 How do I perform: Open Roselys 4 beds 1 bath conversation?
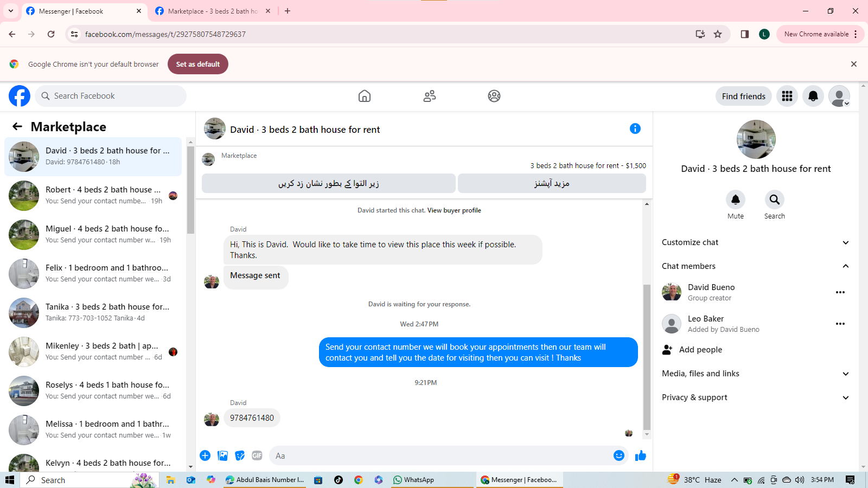tap(93, 390)
